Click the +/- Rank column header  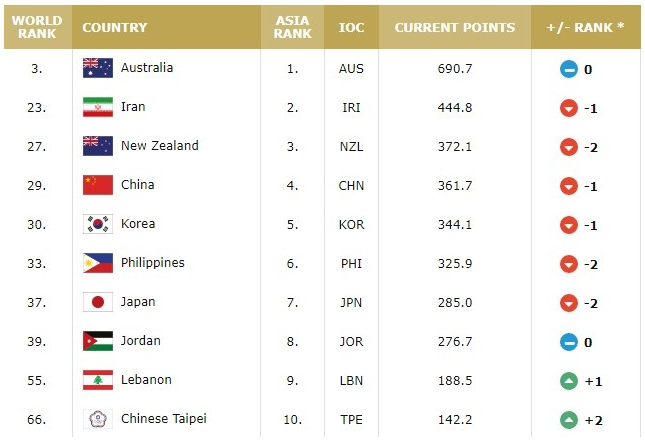pos(585,27)
